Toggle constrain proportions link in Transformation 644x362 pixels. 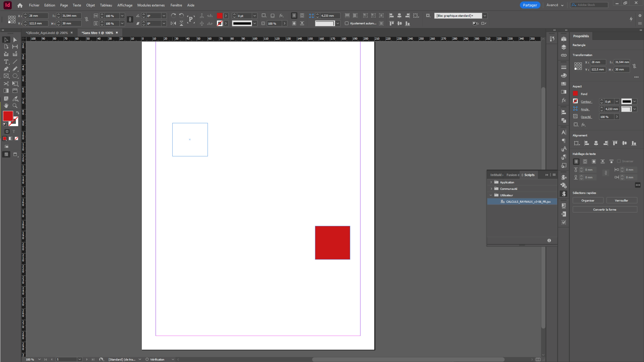[634, 66]
